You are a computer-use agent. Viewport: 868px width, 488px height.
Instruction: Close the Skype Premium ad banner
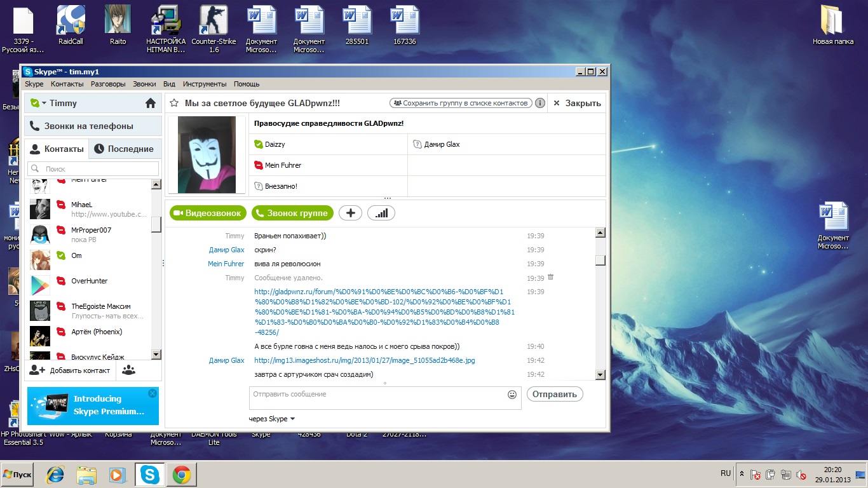point(152,393)
